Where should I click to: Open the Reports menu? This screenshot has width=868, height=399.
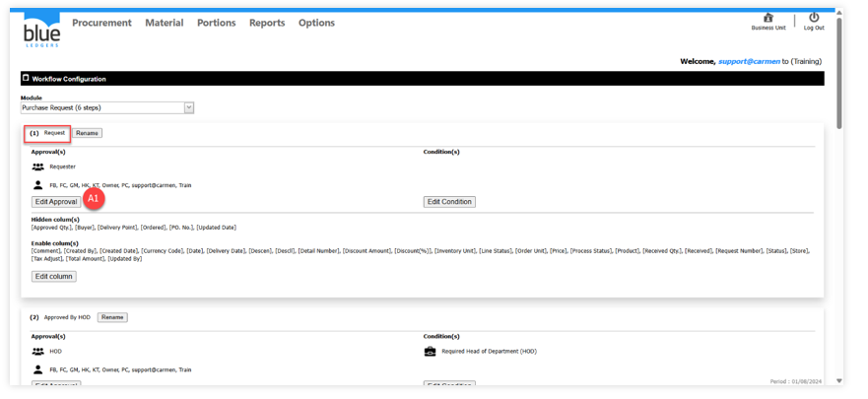point(266,23)
